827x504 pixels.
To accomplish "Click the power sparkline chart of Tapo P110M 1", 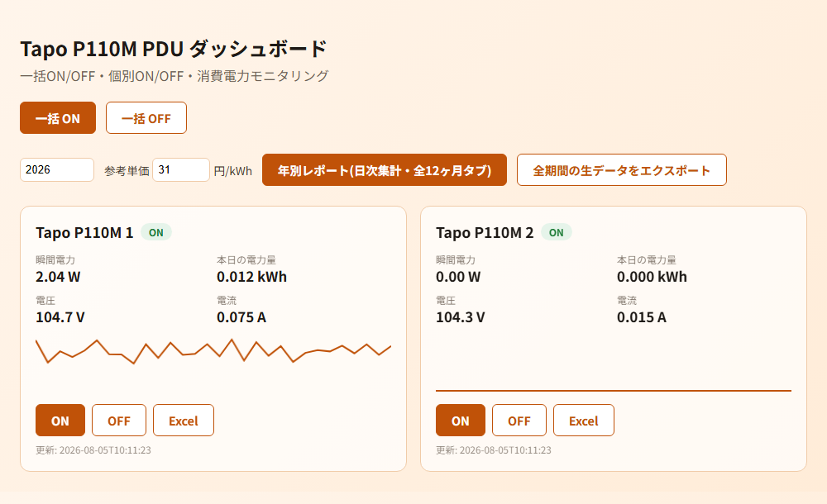I will pyautogui.click(x=213, y=351).
